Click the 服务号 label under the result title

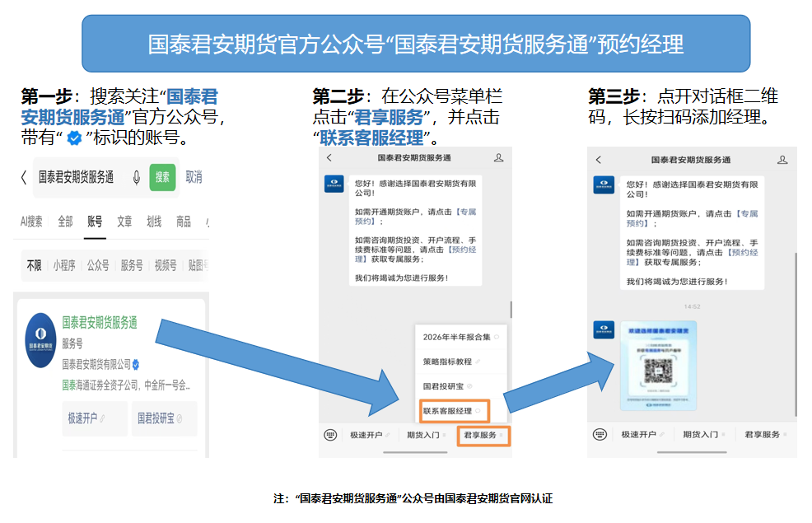(x=72, y=343)
